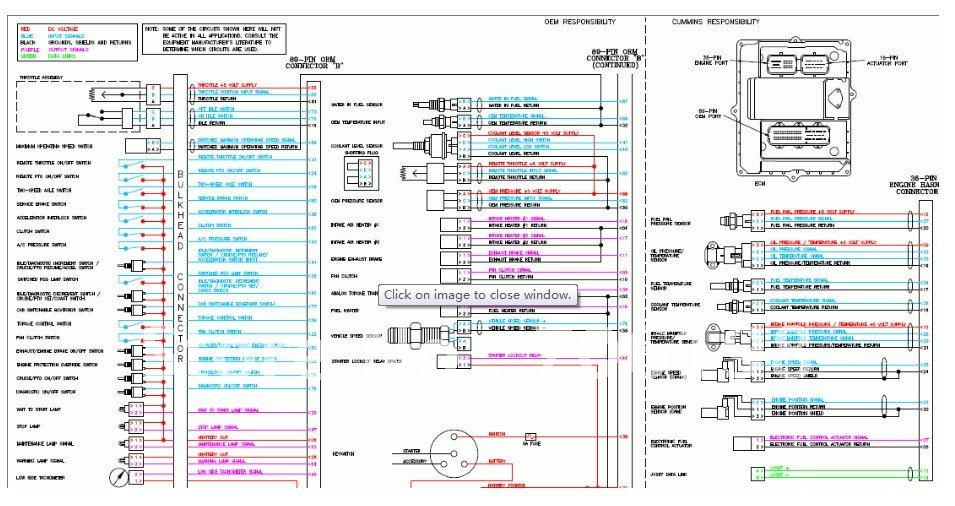Click the 'FUEL HEATER' component label
This screenshot has width=955, height=506.
click(345, 310)
